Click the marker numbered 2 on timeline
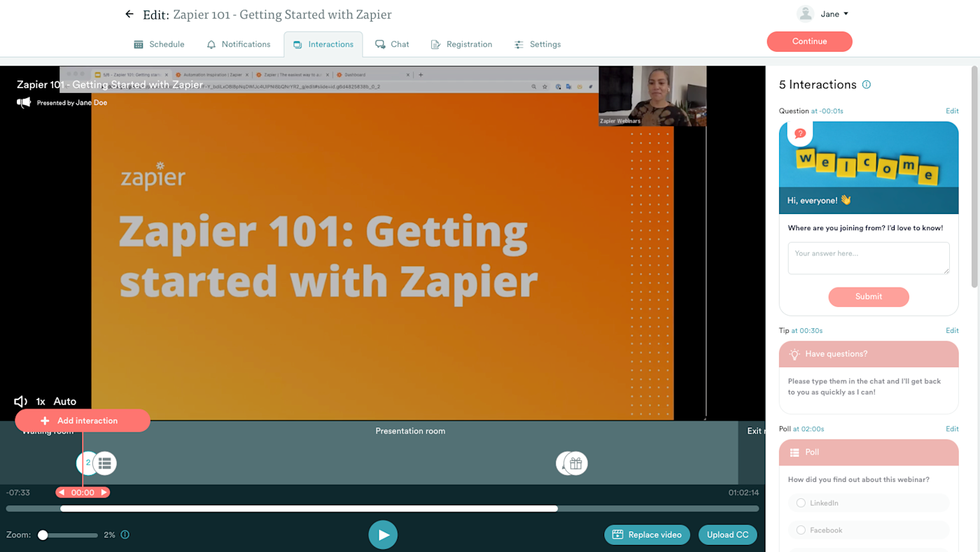 pyautogui.click(x=86, y=462)
